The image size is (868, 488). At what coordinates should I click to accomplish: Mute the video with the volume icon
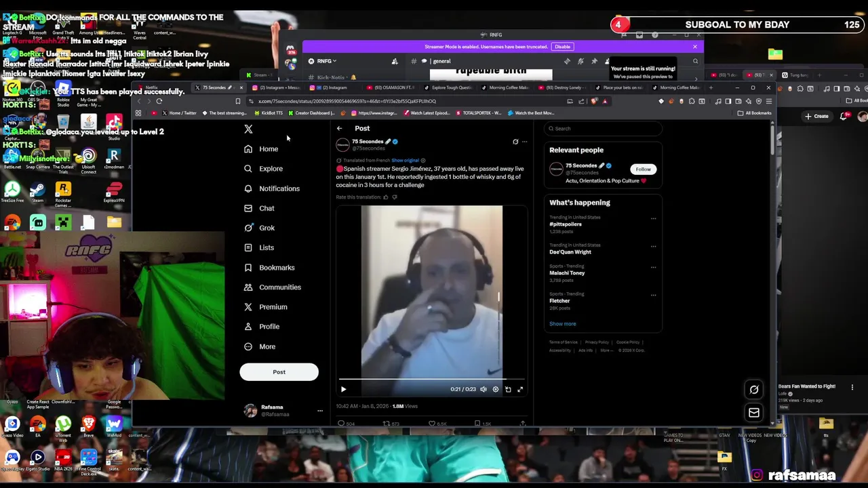pos(484,389)
